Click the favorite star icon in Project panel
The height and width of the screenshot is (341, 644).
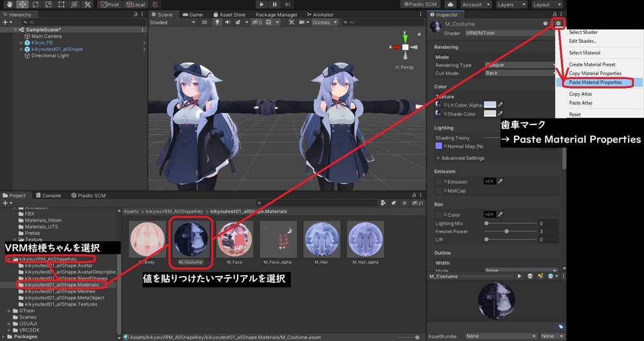[x=403, y=203]
